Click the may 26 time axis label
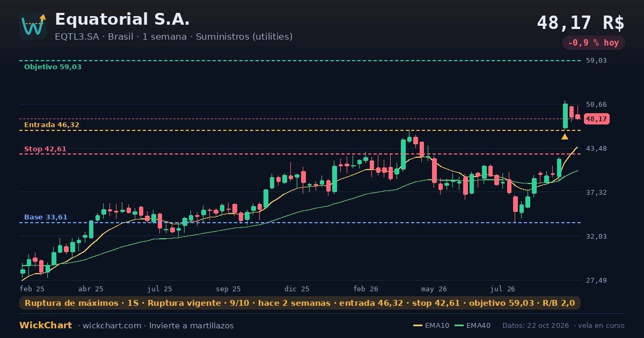The height and width of the screenshot is (338, 644). coord(434,289)
